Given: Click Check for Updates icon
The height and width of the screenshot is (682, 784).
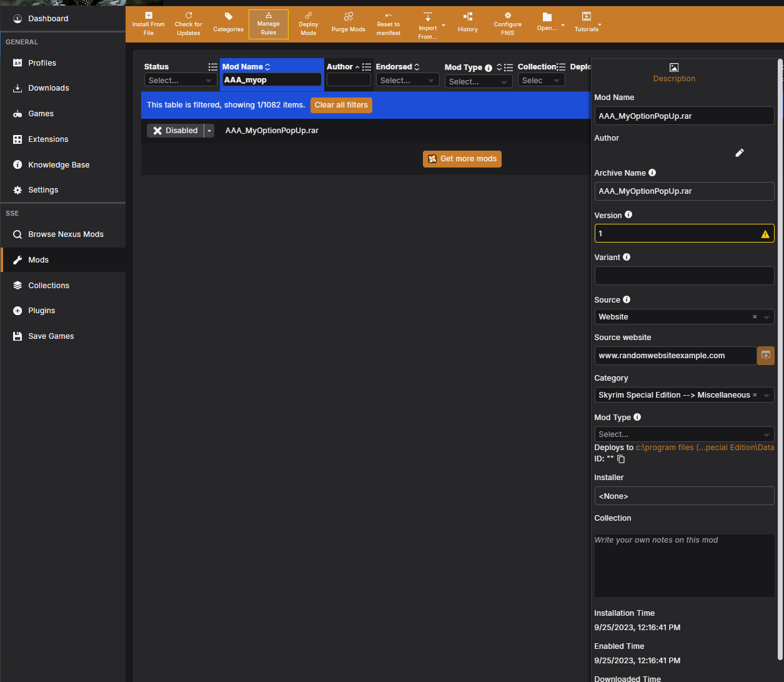Looking at the screenshot, I should point(188,16).
